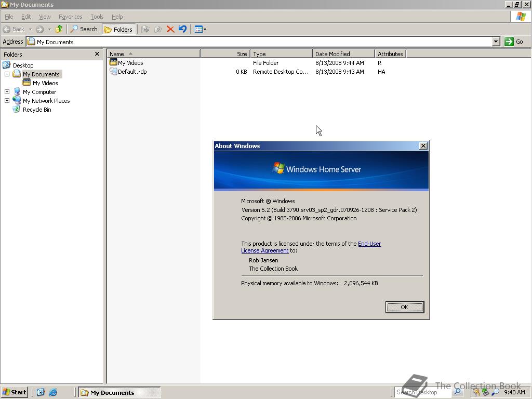The width and height of the screenshot is (532, 399).
Task: Close the About Windows dialog
Action: 423,146
